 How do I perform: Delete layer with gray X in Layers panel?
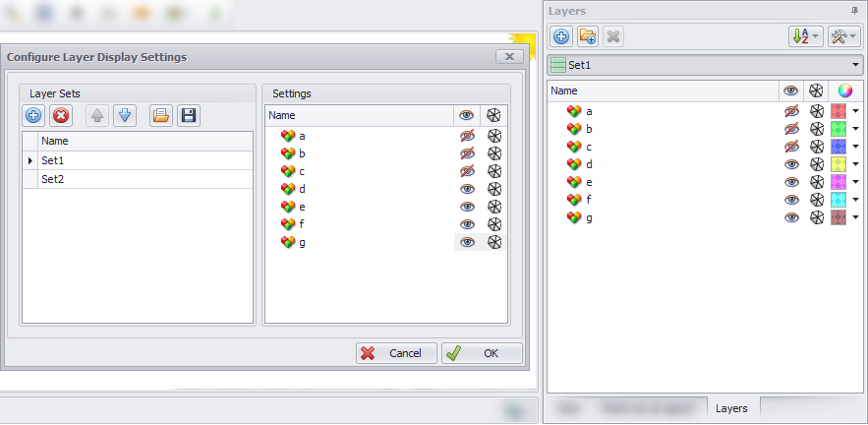(x=612, y=37)
